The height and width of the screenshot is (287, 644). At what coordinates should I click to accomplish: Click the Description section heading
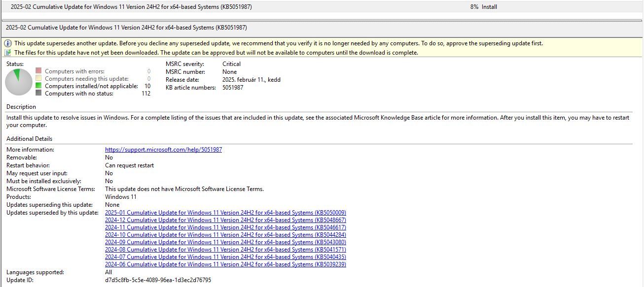click(21, 107)
